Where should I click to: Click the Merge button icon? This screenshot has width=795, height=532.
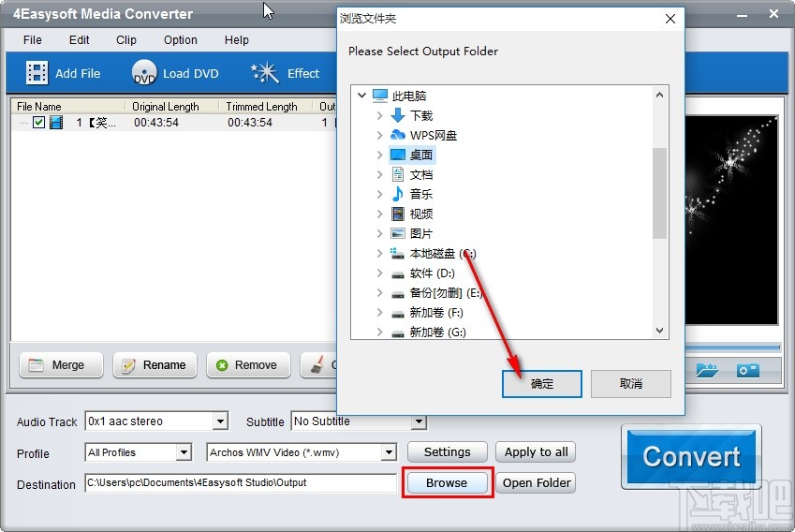tap(36, 365)
